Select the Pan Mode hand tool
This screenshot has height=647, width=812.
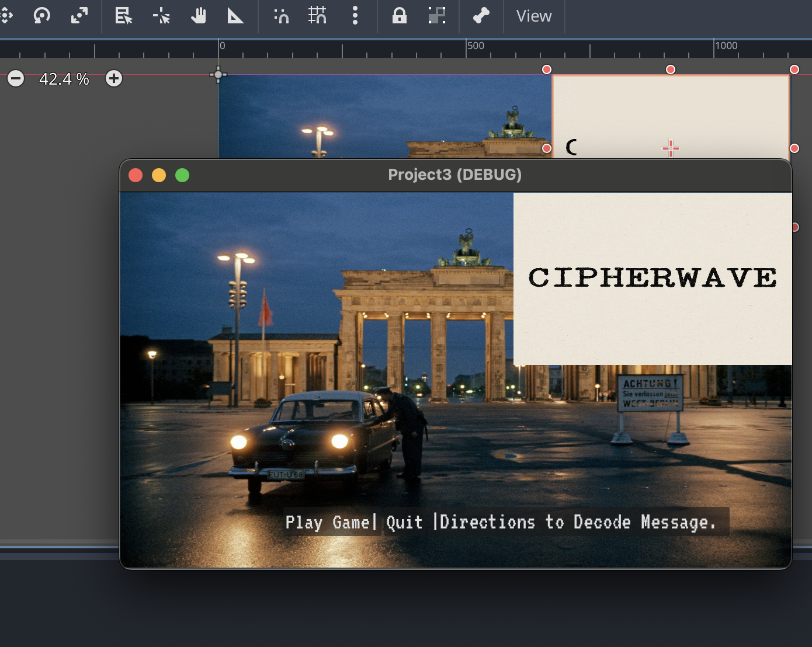[199, 16]
